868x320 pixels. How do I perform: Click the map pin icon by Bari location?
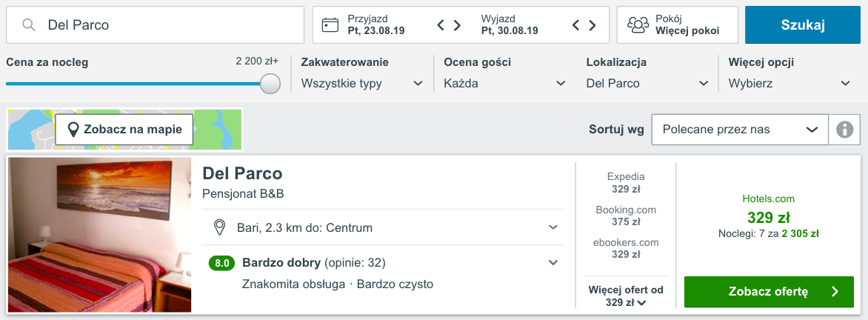220,227
